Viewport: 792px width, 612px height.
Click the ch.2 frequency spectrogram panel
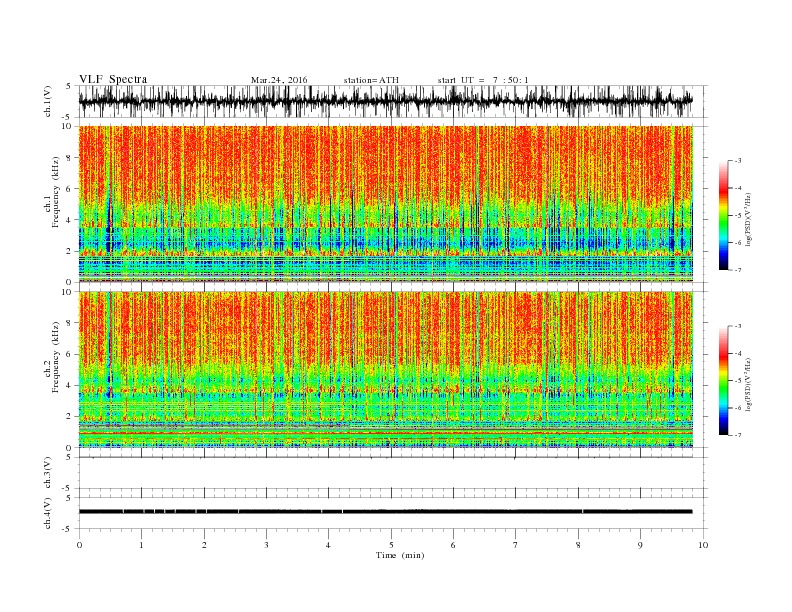[386, 369]
